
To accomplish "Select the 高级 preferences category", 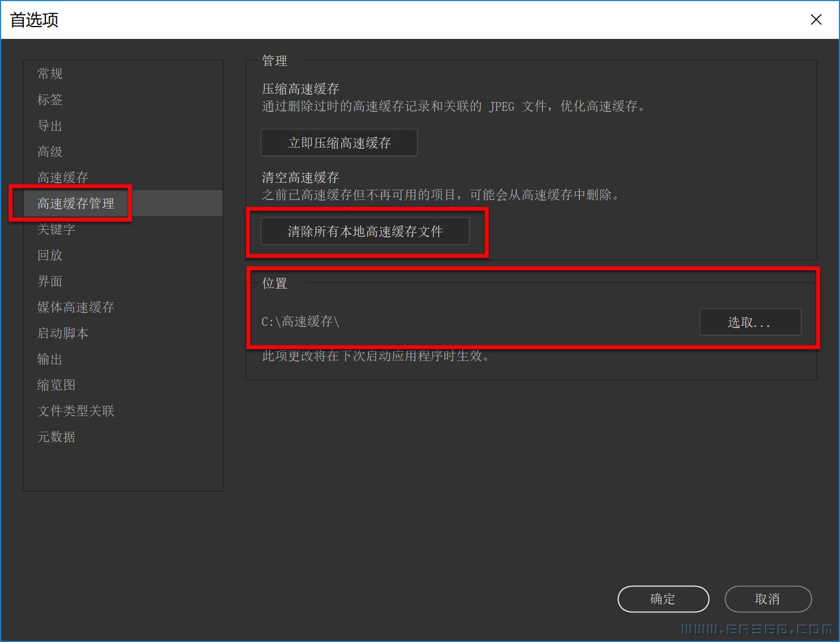I will point(50,151).
